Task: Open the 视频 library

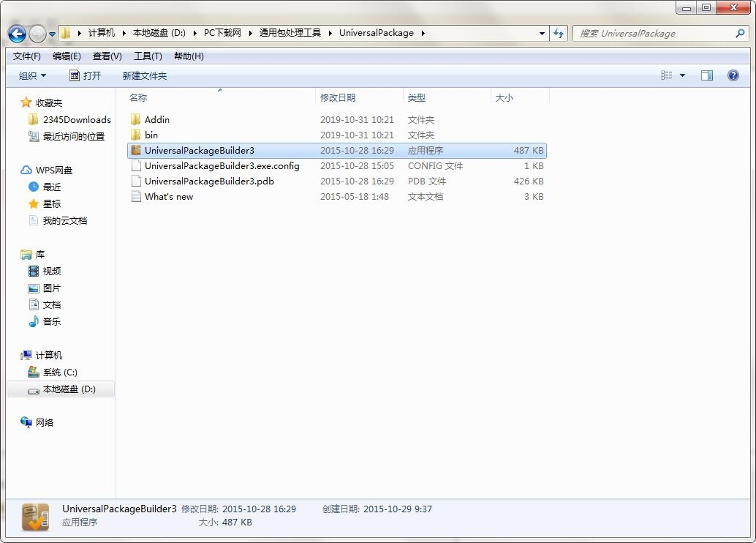Action: (45, 271)
